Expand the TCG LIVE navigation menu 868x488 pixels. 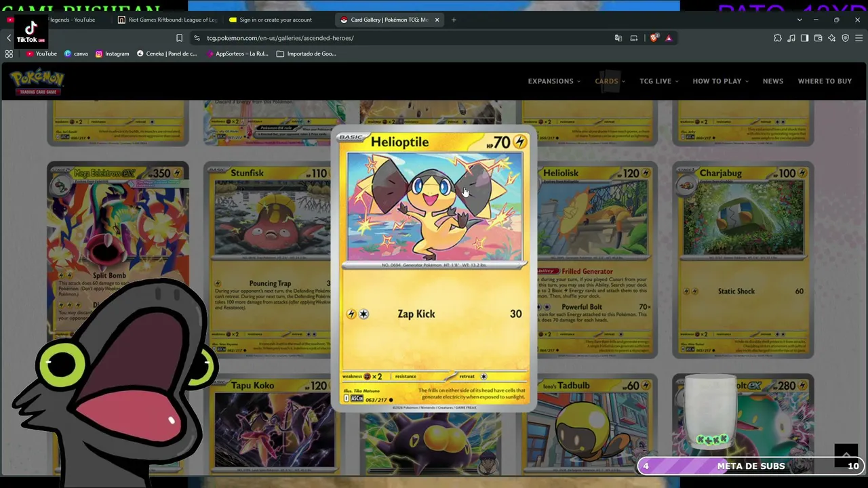point(659,81)
